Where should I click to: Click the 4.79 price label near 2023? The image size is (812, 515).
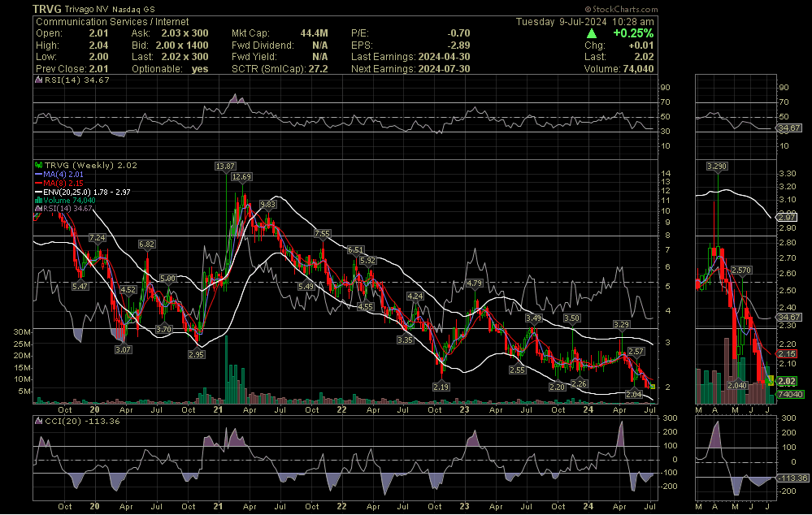[475, 283]
